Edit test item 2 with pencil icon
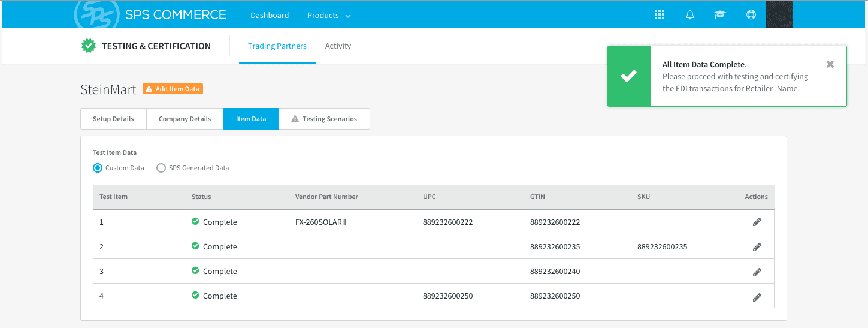Image resolution: width=868 pixels, height=328 pixels. (x=757, y=246)
